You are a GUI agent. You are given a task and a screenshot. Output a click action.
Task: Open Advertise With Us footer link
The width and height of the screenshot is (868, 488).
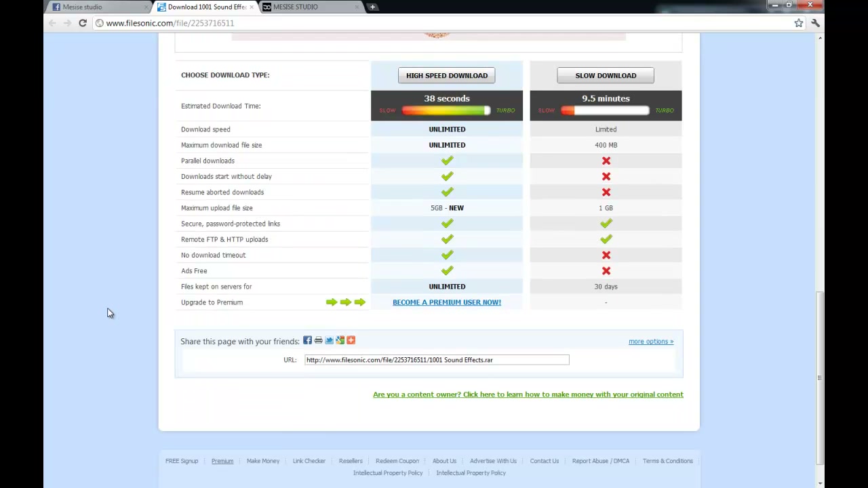493,461
